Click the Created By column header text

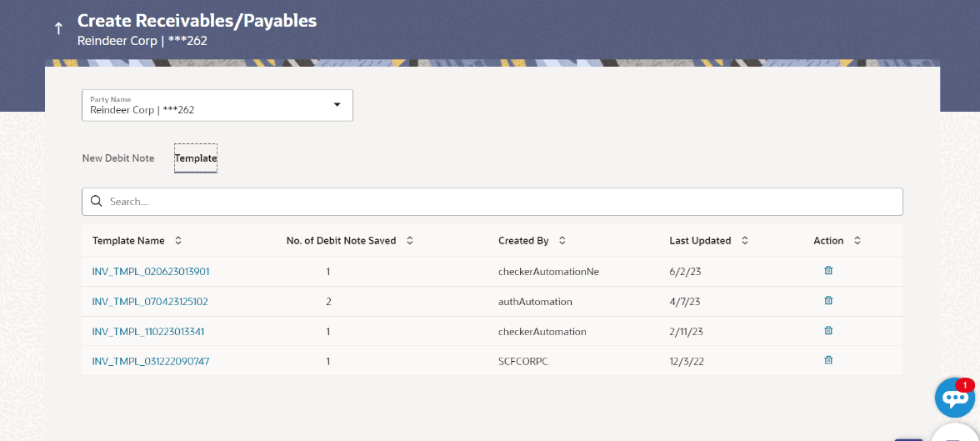tap(523, 240)
